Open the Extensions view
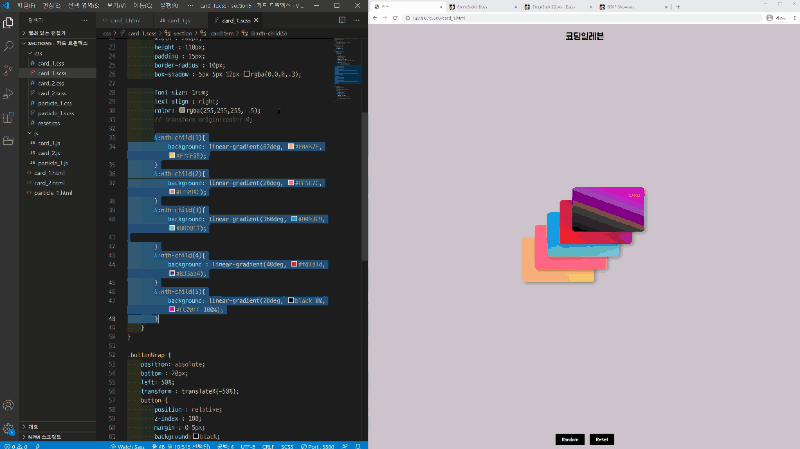 (x=9, y=118)
